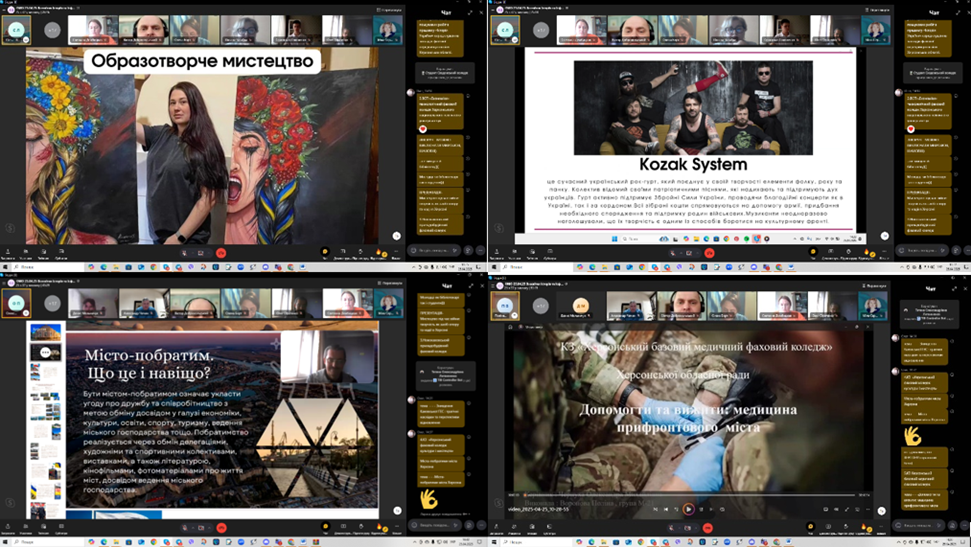
Task: Open Start in Kozak System shared screen taskbar
Action: click(615, 238)
